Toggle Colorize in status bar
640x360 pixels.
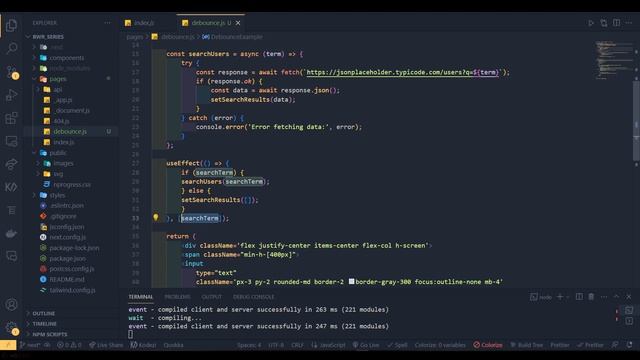pos(488,345)
